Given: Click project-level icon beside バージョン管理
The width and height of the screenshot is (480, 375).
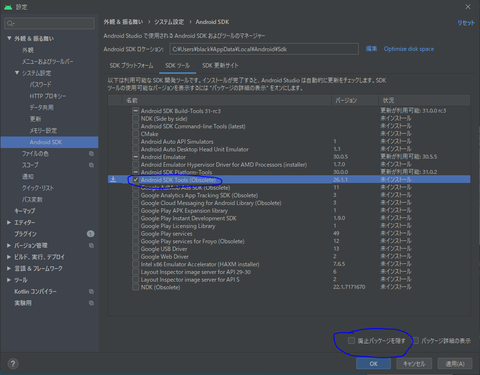Looking at the screenshot, I should tap(91, 246).
